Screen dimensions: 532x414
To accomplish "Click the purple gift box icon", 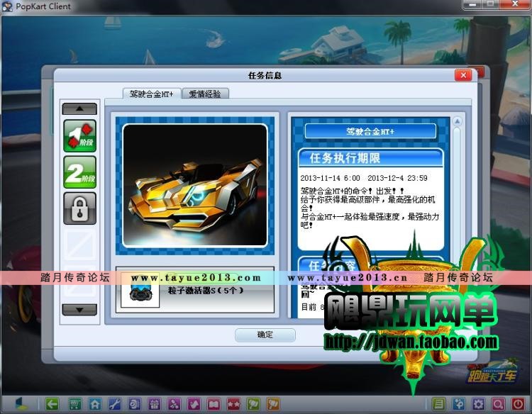I will 154,404.
